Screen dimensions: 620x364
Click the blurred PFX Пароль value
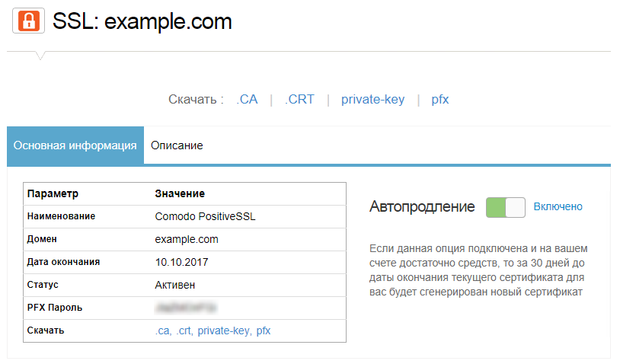tap(186, 308)
